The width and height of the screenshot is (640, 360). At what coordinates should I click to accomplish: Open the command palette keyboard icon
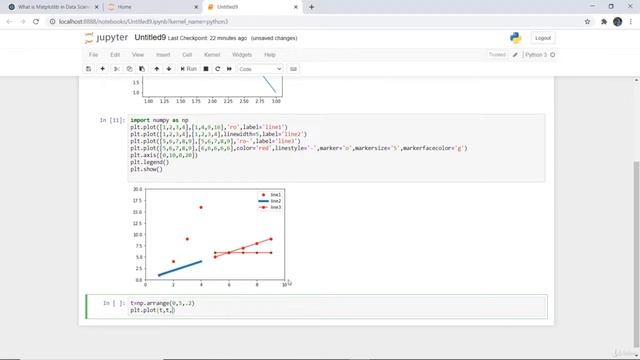pyautogui.click(x=293, y=69)
